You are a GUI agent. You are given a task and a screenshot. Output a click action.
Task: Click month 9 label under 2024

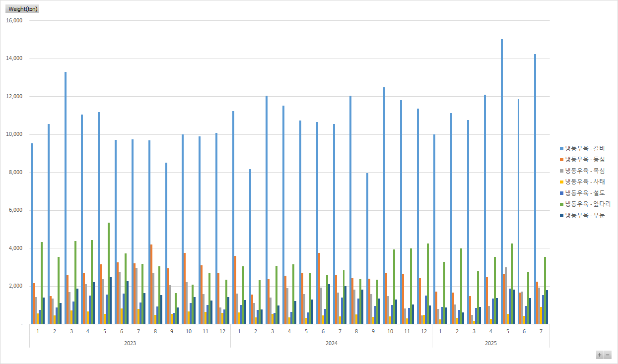tap(373, 331)
